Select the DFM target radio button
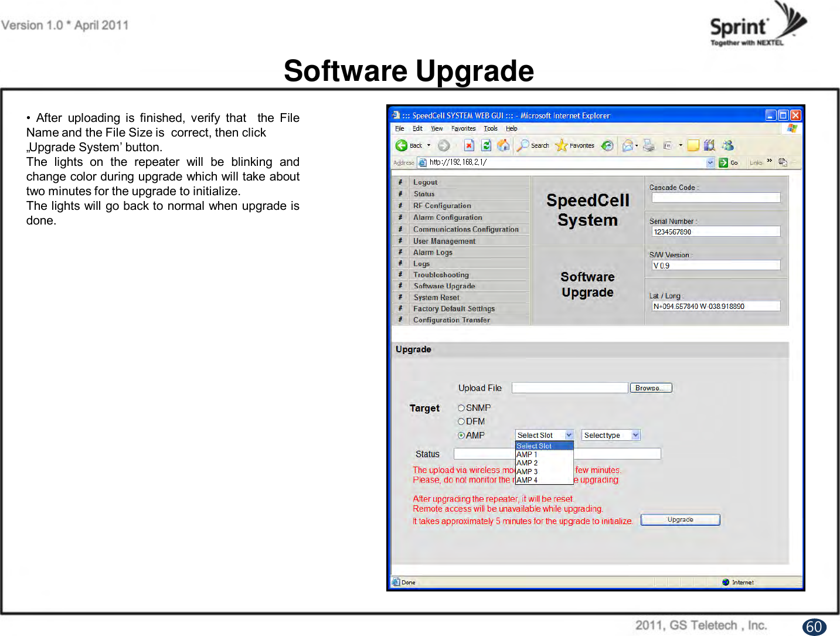The width and height of the screenshot is (840, 636). 461,421
